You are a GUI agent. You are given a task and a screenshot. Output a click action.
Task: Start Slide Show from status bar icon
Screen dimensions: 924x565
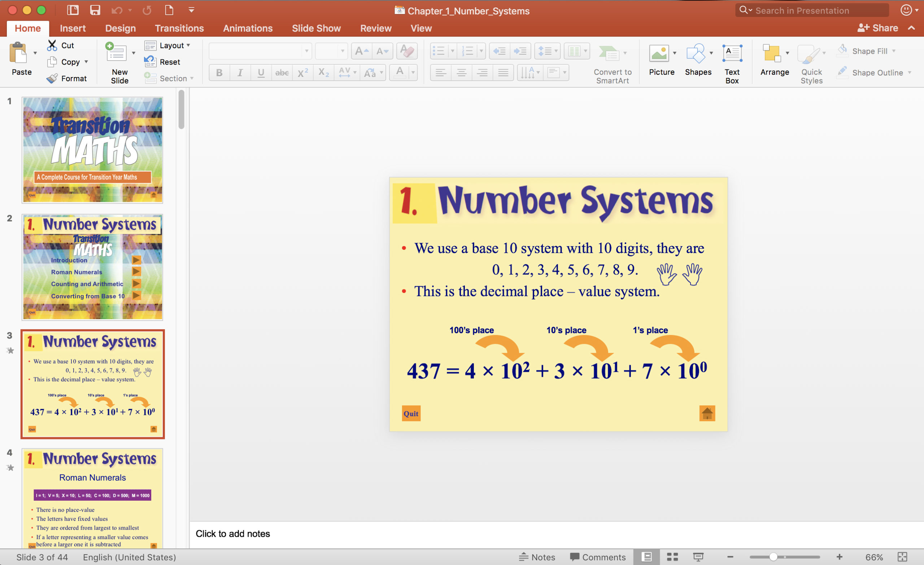click(x=698, y=557)
